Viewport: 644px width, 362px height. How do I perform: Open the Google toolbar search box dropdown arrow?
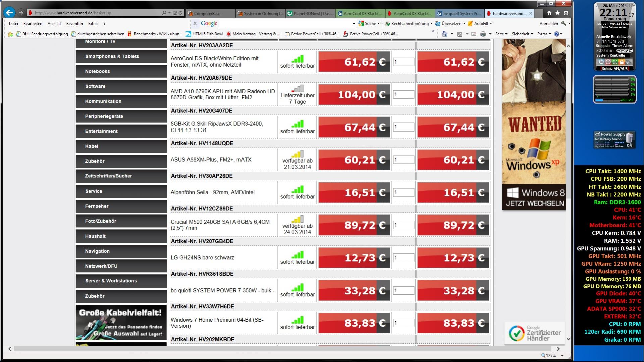[354, 24]
